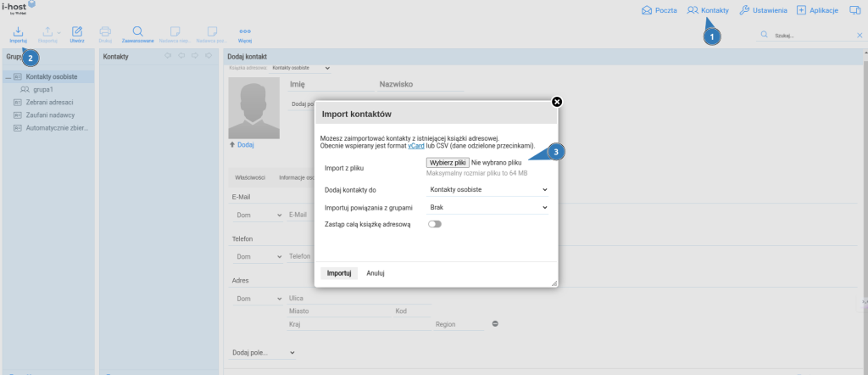This screenshot has width=868, height=375.
Task: Click Anuluj to cancel import
Action: click(376, 274)
